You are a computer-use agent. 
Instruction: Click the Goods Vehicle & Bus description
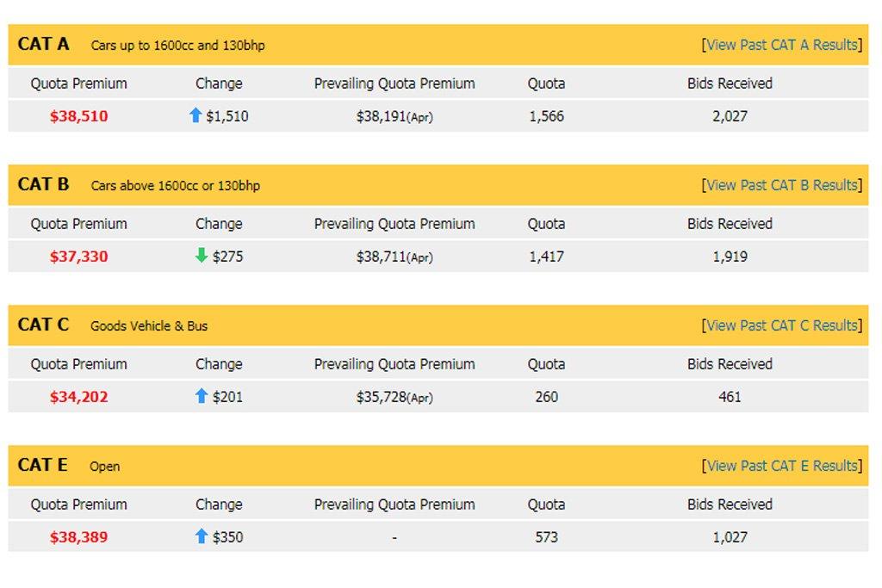pyautogui.click(x=149, y=326)
